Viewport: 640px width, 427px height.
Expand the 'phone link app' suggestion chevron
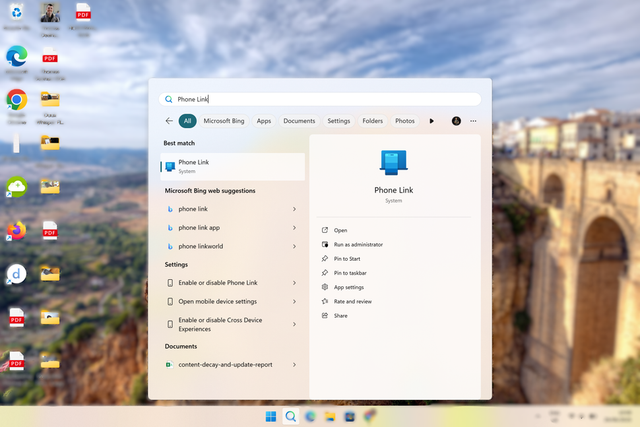tap(294, 228)
